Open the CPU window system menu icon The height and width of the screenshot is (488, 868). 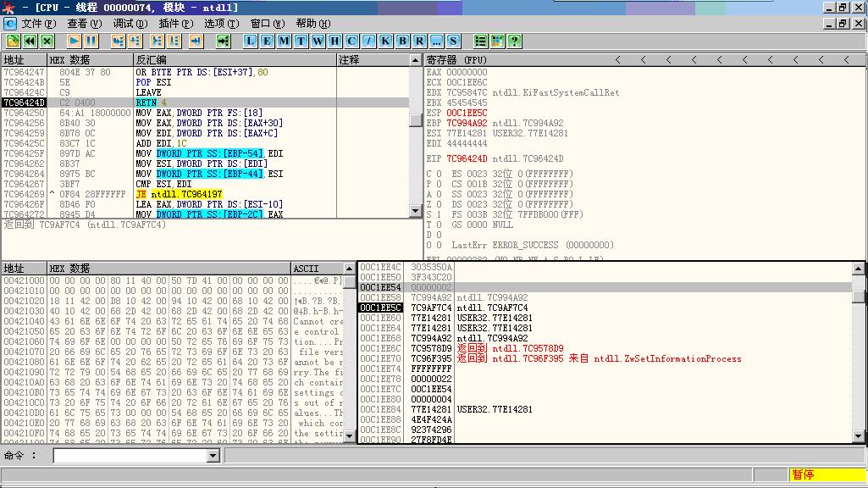(x=10, y=23)
